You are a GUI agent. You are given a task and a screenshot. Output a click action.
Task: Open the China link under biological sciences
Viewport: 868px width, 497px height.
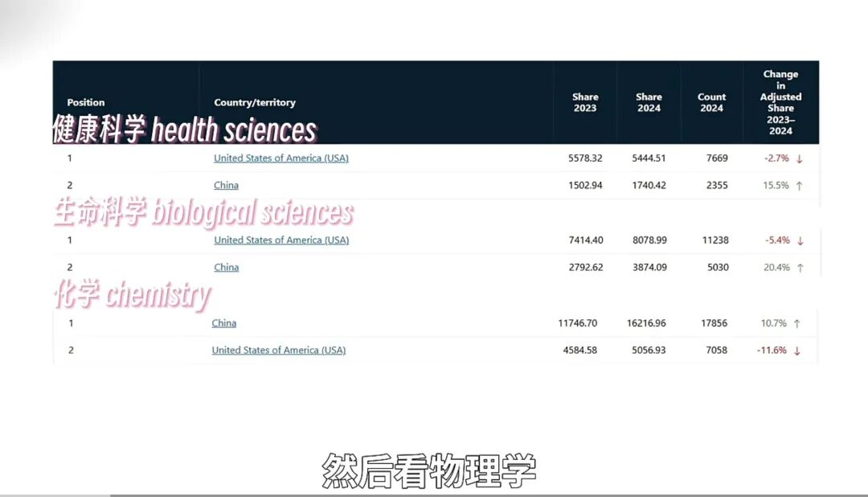click(226, 268)
